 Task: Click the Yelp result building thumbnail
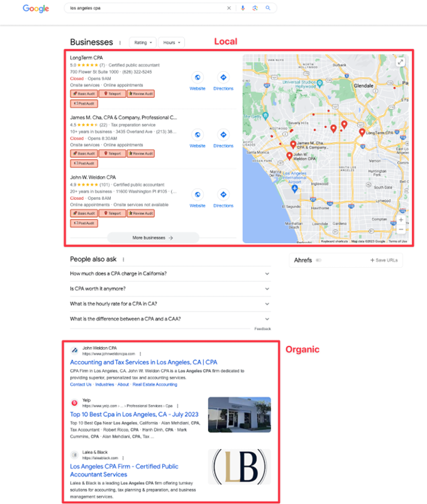240,415
